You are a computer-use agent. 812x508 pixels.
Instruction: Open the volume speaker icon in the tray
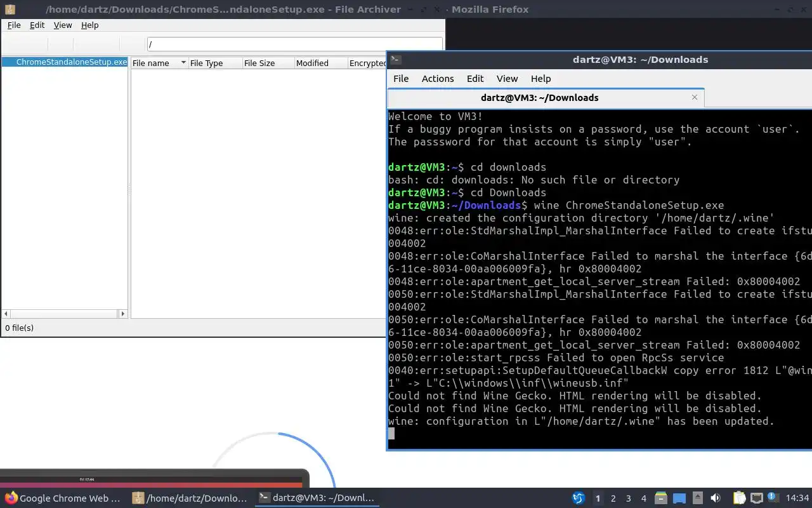(716, 498)
